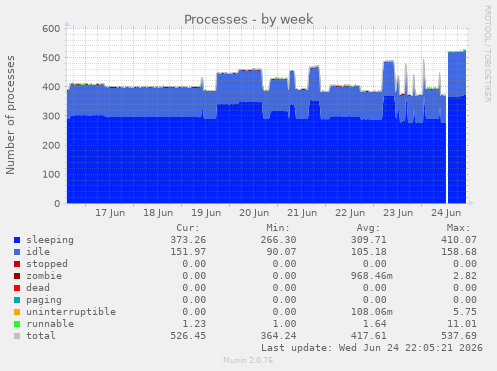
Task: Click idle average value 105.18
Action: 369,252
